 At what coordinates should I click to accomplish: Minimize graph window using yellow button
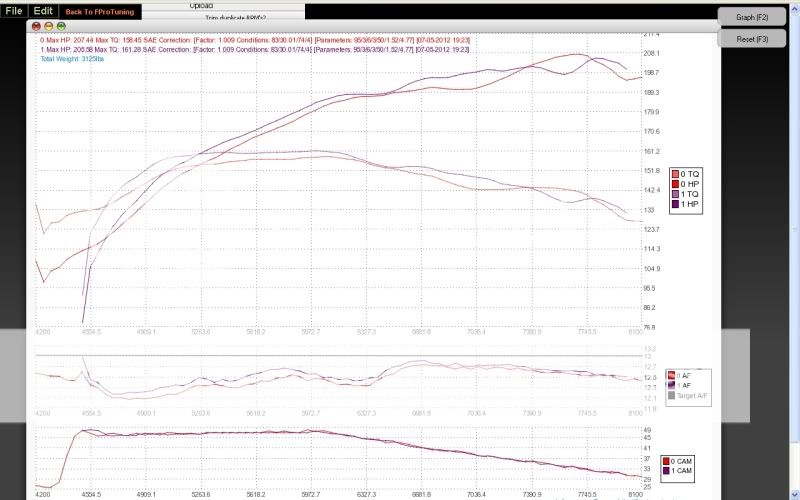click(49, 25)
